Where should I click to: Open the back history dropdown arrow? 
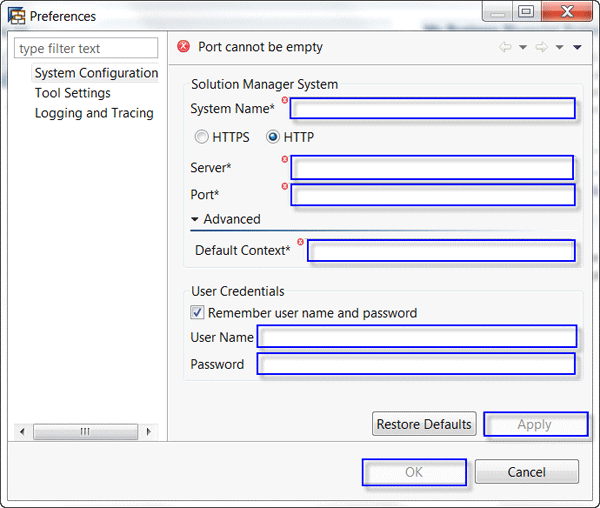coord(523,47)
